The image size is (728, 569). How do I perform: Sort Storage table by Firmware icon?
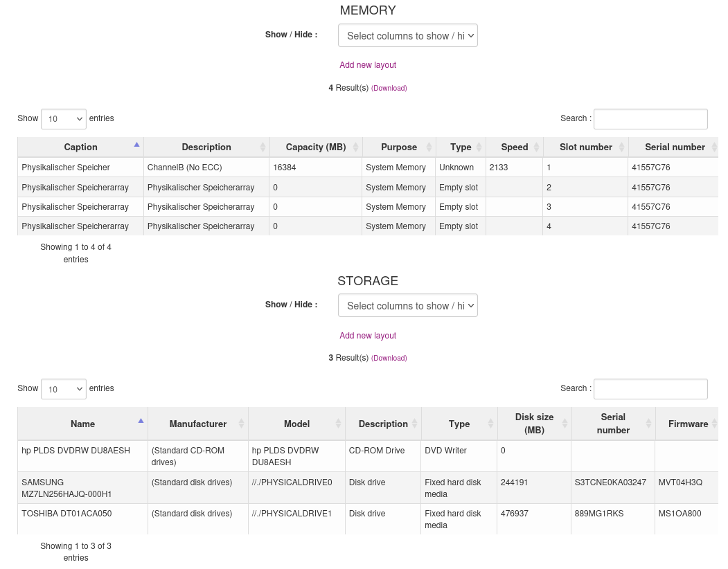[x=714, y=424]
